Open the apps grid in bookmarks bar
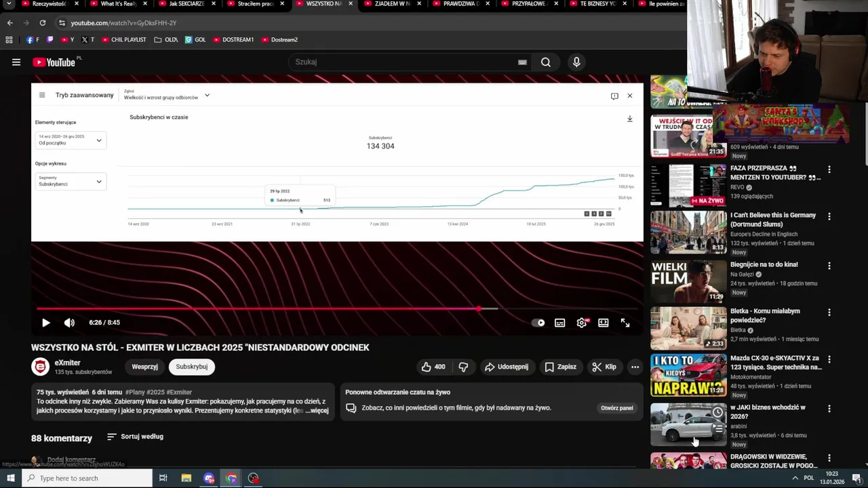This screenshot has width=868, height=488. tap(9, 40)
